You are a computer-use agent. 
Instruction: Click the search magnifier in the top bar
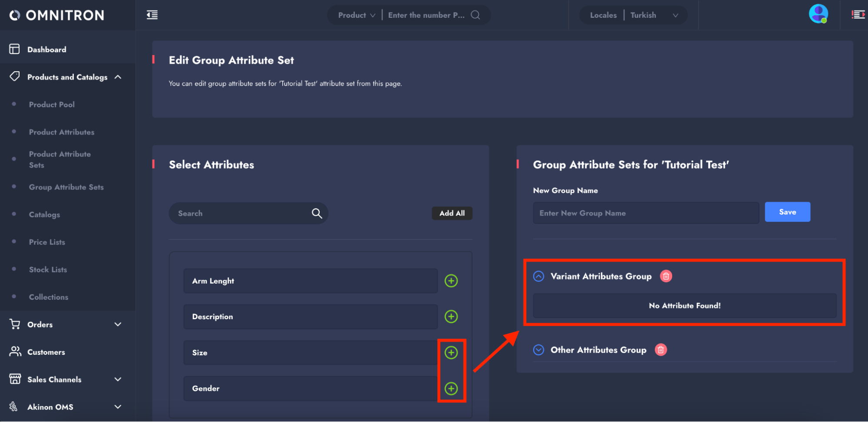pos(475,15)
